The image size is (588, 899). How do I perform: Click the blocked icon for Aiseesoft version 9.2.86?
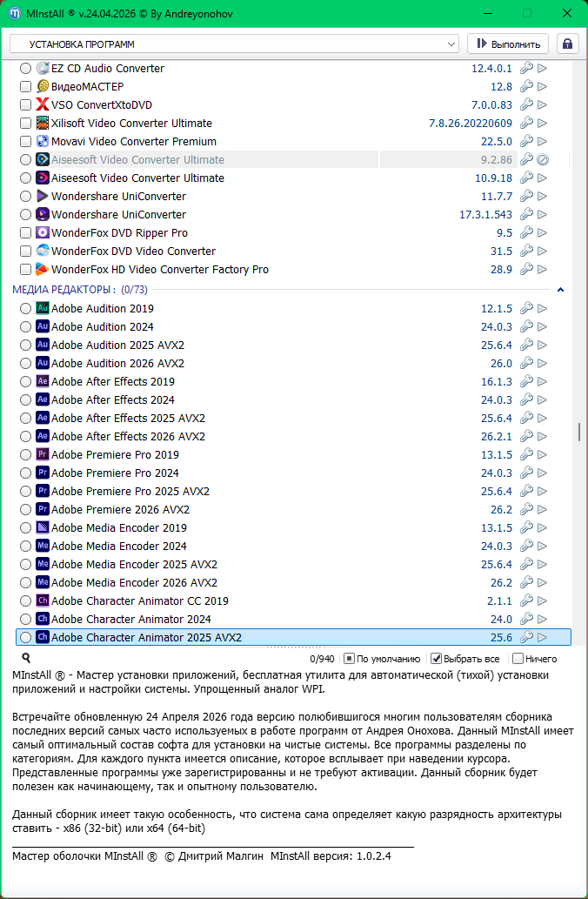coord(542,159)
